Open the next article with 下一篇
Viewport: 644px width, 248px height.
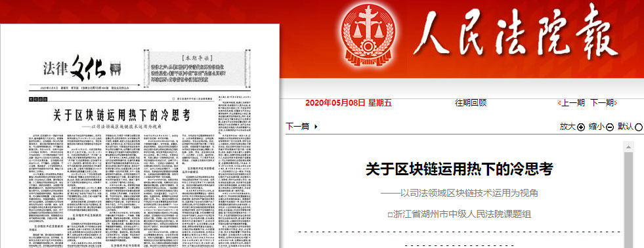click(x=298, y=127)
